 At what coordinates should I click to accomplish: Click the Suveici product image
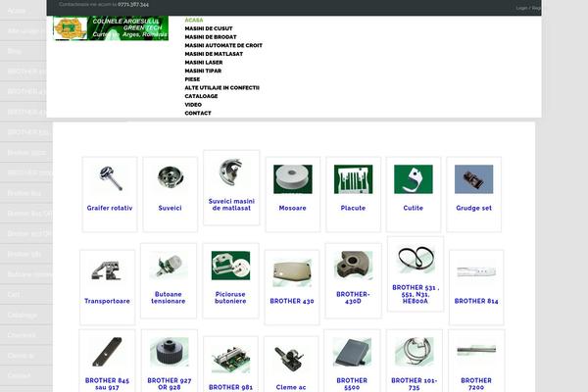click(x=171, y=179)
